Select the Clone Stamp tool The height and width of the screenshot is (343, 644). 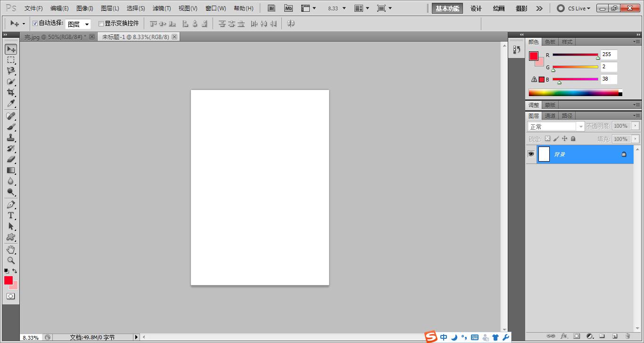point(11,138)
